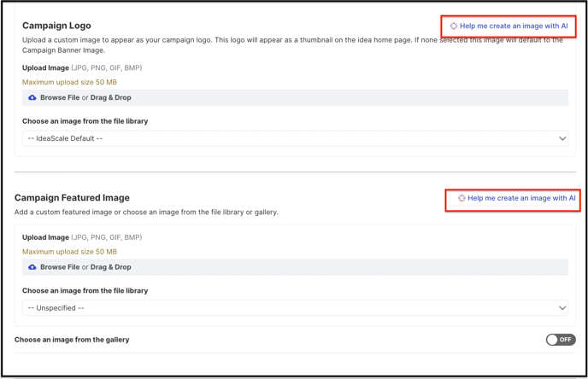
Task: Click the Campaign Featured Image heading
Action: pyautogui.click(x=72, y=198)
